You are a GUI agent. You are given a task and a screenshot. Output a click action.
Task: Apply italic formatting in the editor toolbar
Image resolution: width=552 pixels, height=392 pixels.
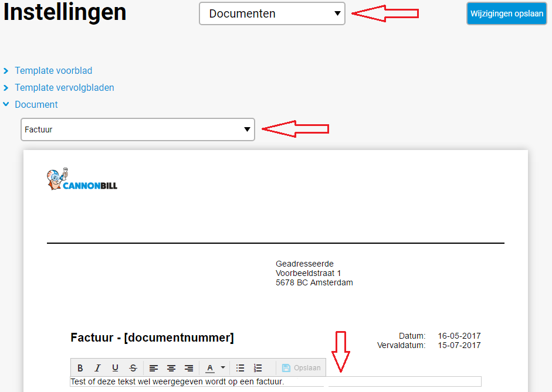[97, 368]
